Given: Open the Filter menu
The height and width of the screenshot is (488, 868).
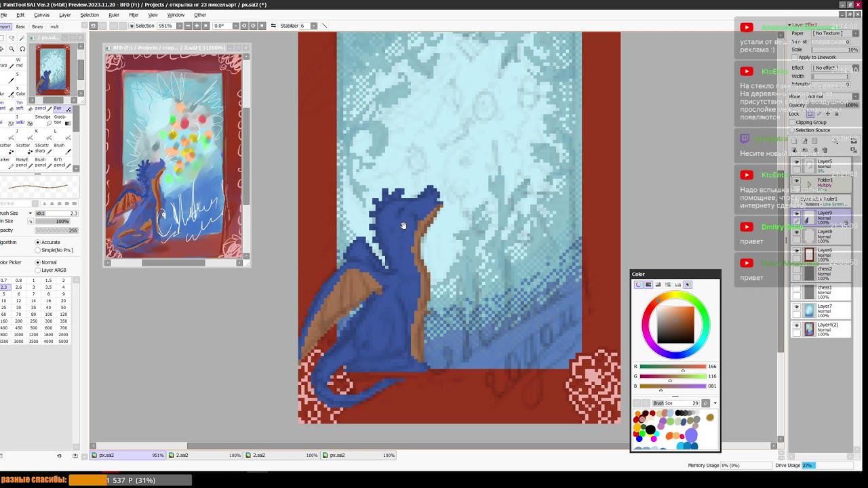Looking at the screenshot, I should tap(134, 14).
